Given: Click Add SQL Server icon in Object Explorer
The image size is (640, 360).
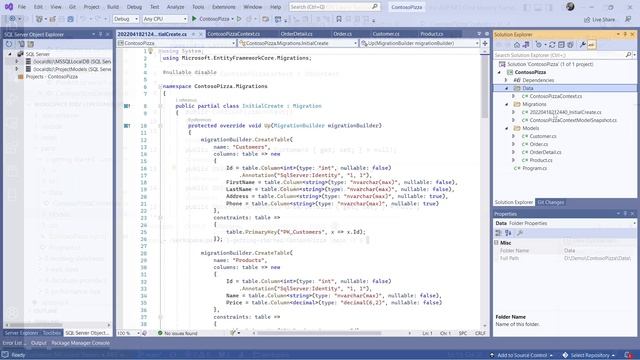Looking at the screenshot, I should 21,44.
